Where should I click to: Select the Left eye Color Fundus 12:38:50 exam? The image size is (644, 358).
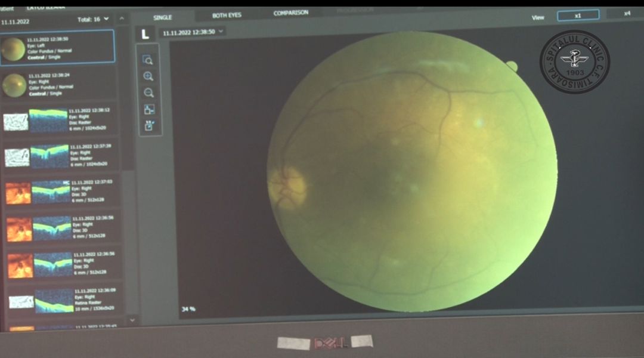[57, 48]
